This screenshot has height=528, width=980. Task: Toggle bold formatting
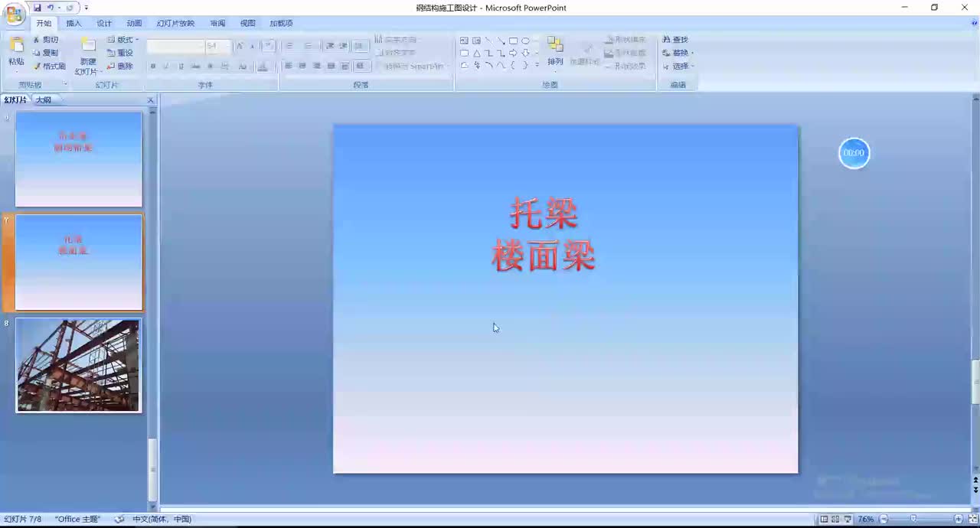tap(153, 67)
